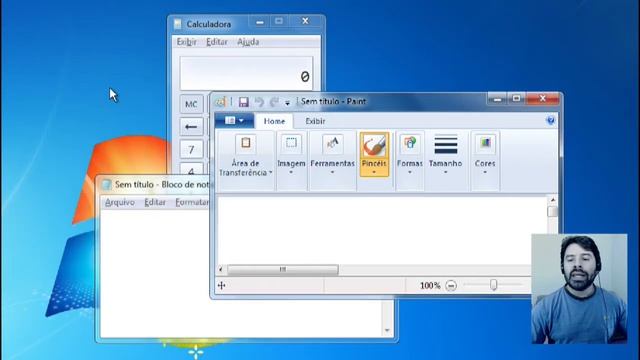The width and height of the screenshot is (640, 360).
Task: Minimize the Calculadora window
Action: pyautogui.click(x=260, y=22)
